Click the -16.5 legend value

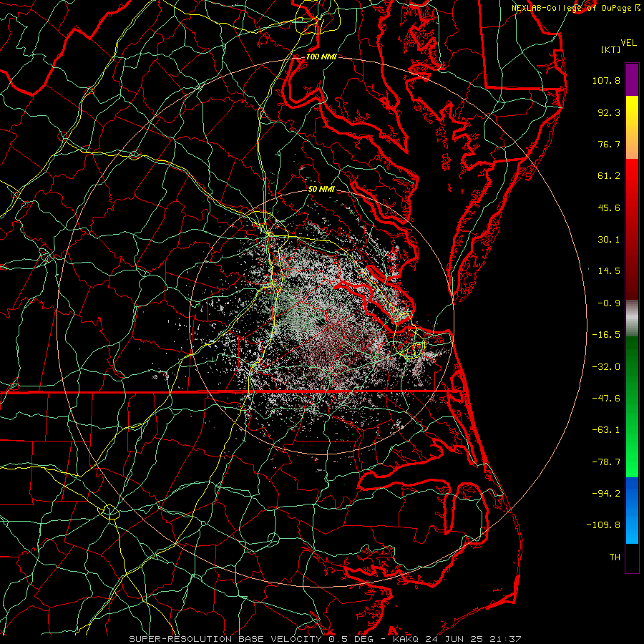[x=606, y=335]
